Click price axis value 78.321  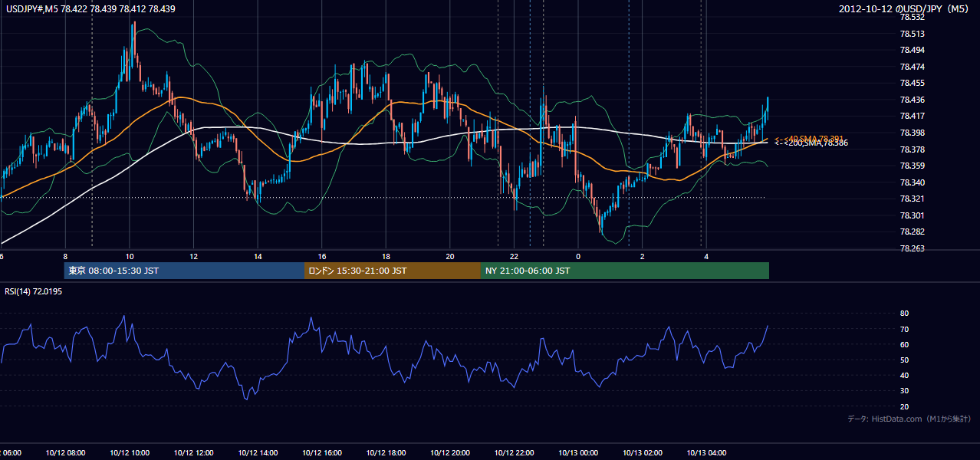point(913,199)
